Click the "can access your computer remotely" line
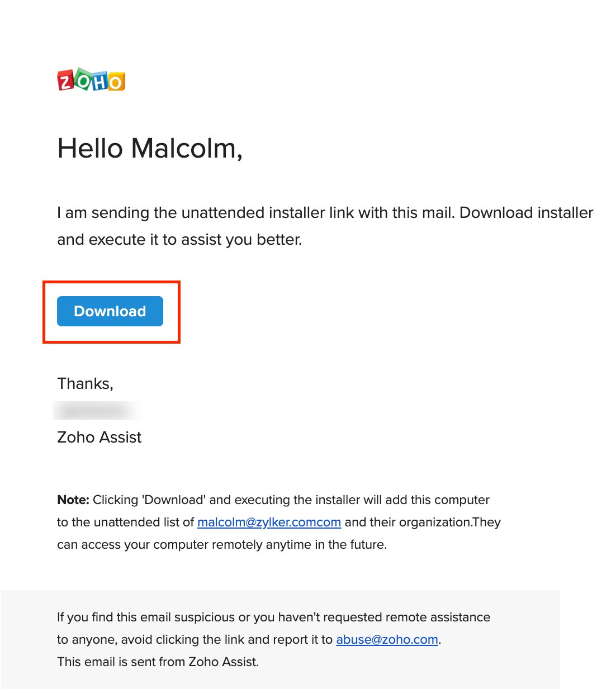This screenshot has height=689, width=616. (x=221, y=544)
